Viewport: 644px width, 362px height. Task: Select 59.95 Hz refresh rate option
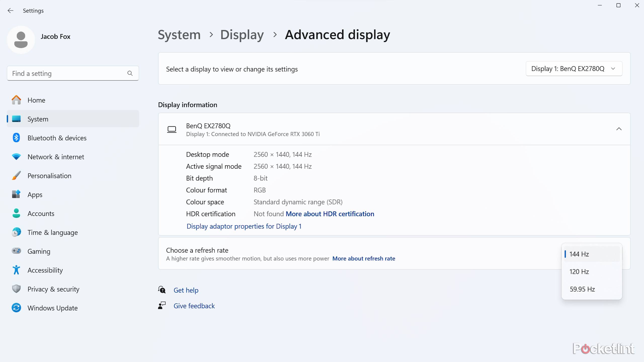592,289
